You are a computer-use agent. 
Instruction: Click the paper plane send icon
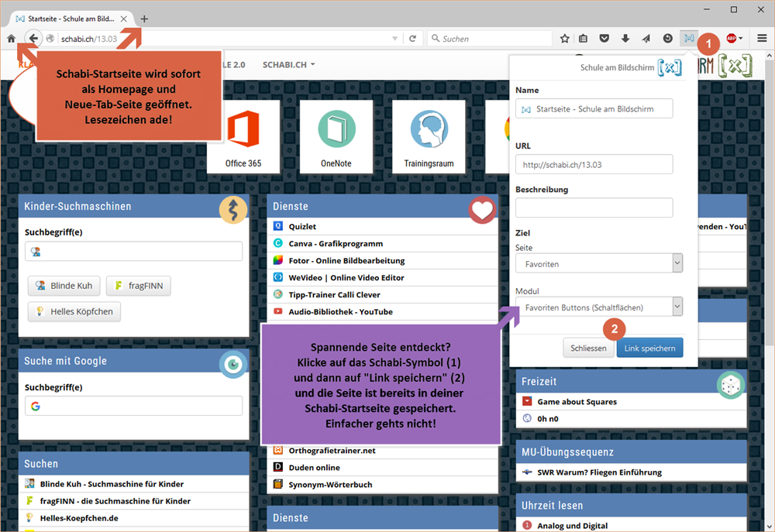pos(646,39)
